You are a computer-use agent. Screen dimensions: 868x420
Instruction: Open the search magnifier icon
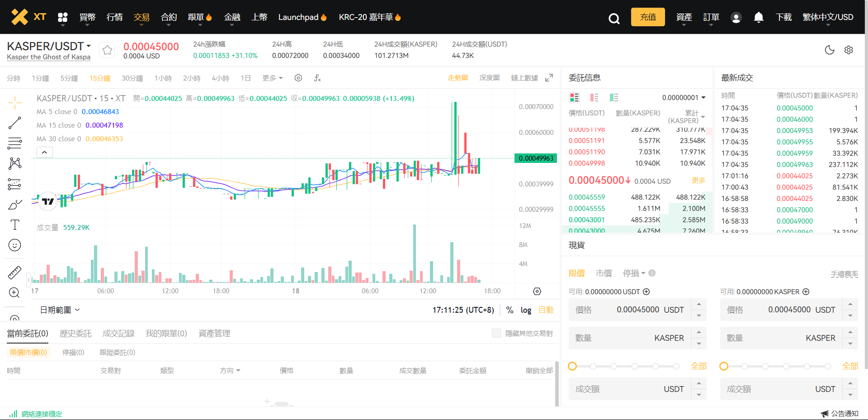614,18
